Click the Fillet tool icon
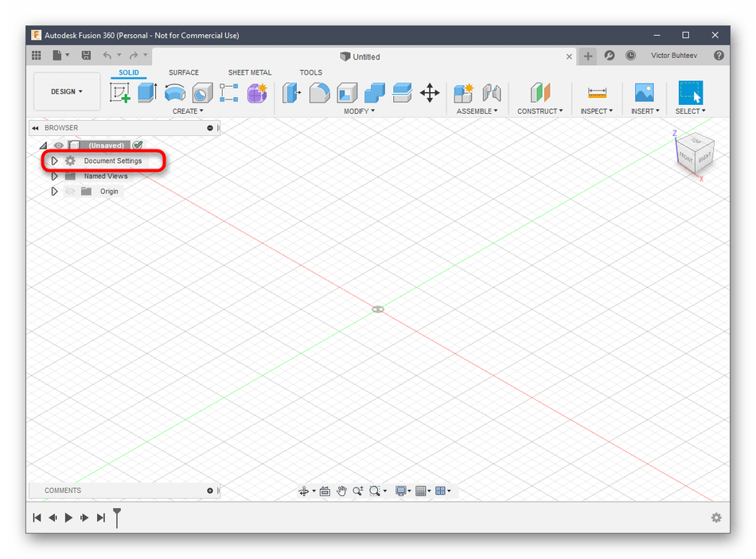The image size is (756, 559). click(x=319, y=93)
